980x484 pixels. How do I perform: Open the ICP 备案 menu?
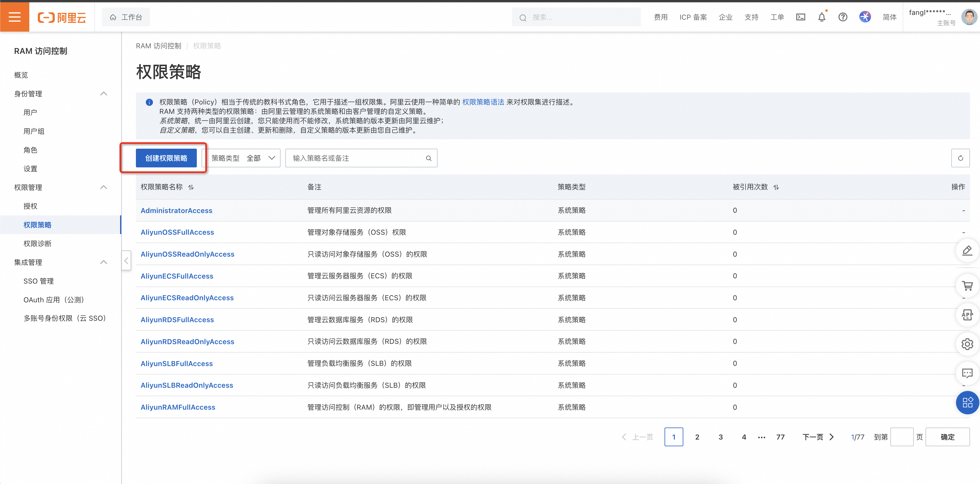click(x=693, y=17)
